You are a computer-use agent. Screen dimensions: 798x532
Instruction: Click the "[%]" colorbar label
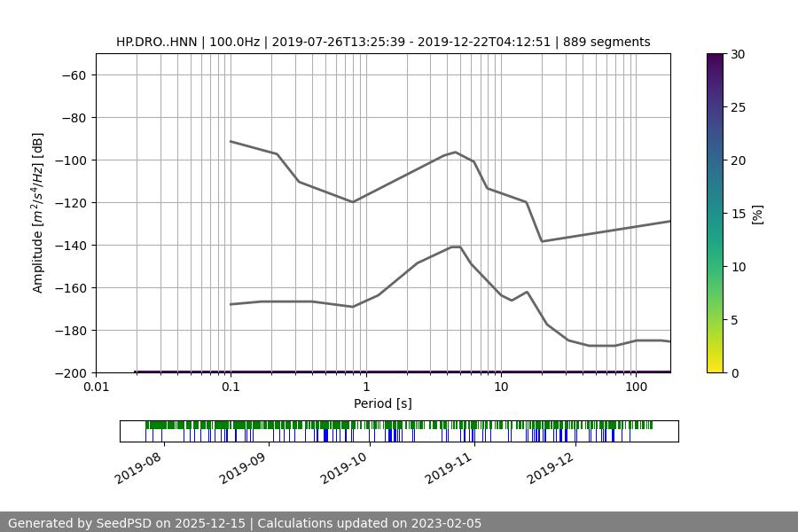(x=757, y=214)
